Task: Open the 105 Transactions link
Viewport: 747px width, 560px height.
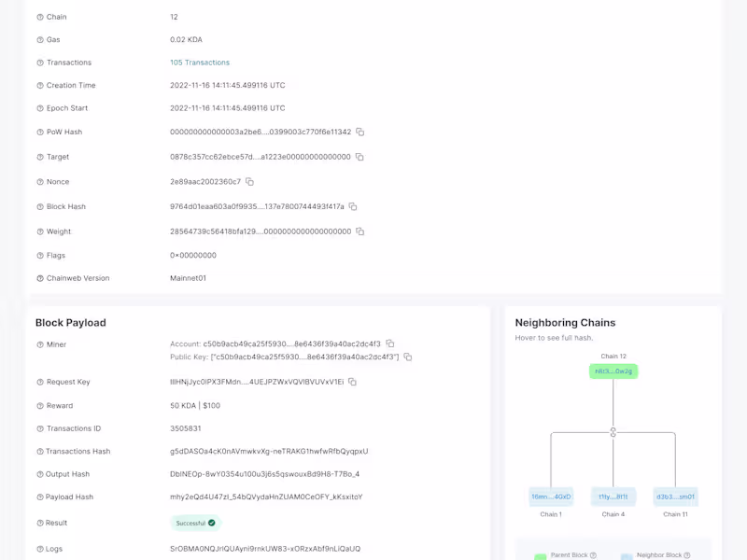Action: (x=199, y=63)
